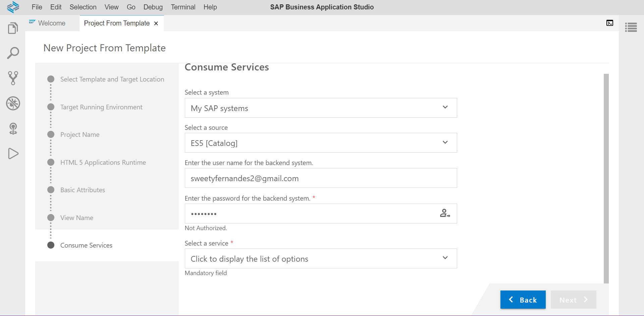Viewport: 644px width, 316px height.
Task: Open the Debug menu
Action: (153, 7)
